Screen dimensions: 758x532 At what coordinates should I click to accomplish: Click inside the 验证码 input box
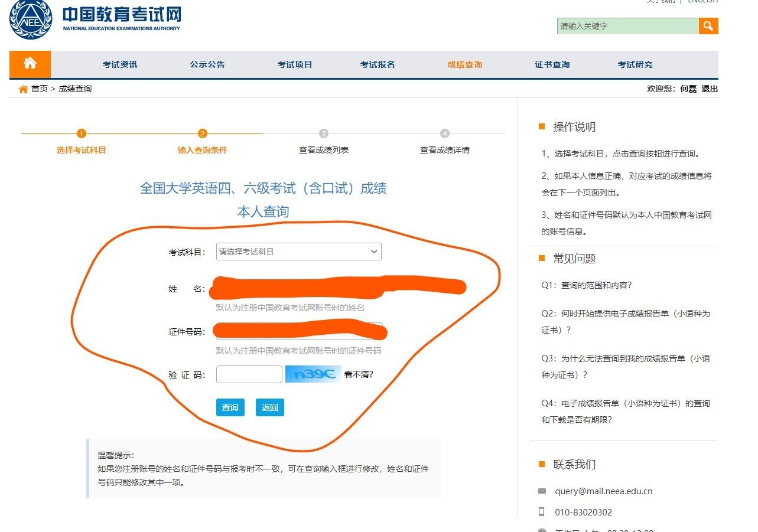[x=248, y=374]
